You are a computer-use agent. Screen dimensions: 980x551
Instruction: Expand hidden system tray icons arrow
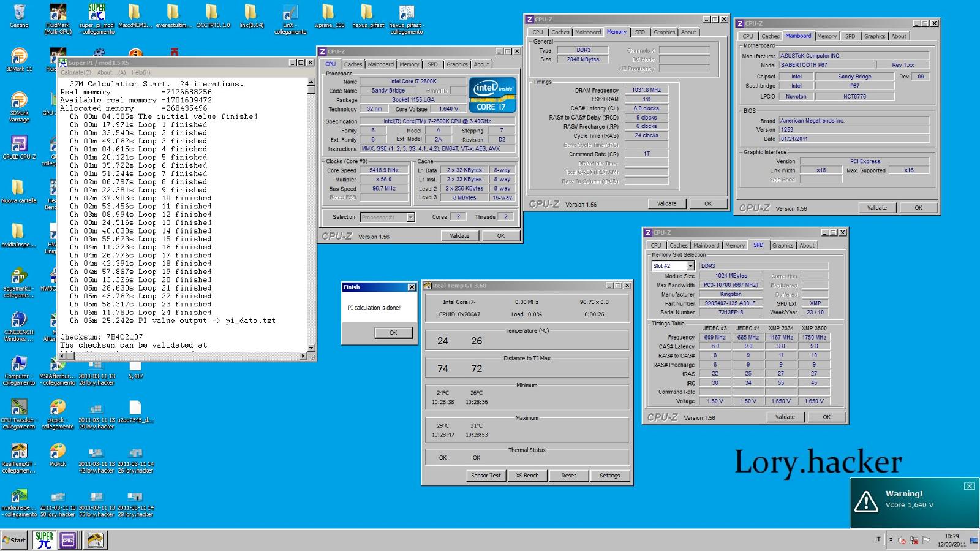pyautogui.click(x=891, y=541)
